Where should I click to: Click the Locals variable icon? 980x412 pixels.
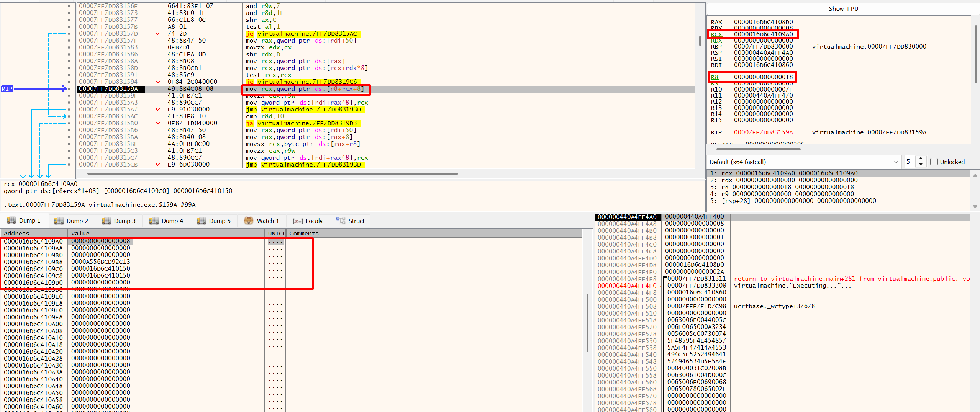coord(298,221)
